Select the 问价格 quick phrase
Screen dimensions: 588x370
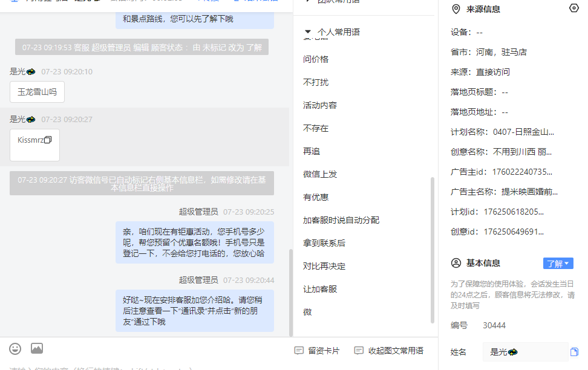pos(316,59)
